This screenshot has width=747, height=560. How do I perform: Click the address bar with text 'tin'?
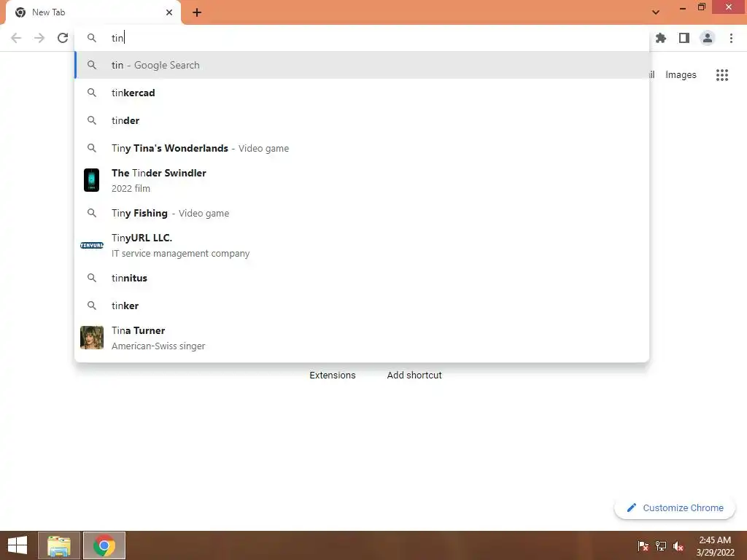pyautogui.click(x=362, y=38)
